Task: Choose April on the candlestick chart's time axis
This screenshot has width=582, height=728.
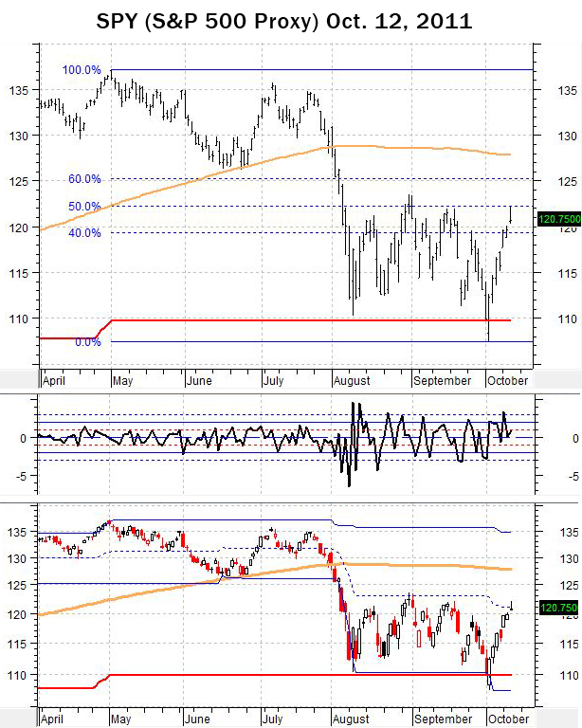Action: tap(52, 719)
